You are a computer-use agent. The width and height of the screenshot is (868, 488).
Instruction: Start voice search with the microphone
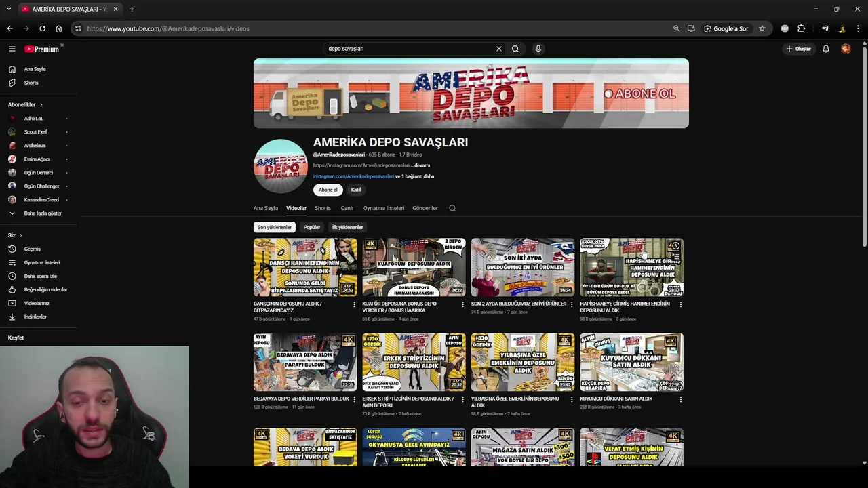click(538, 49)
